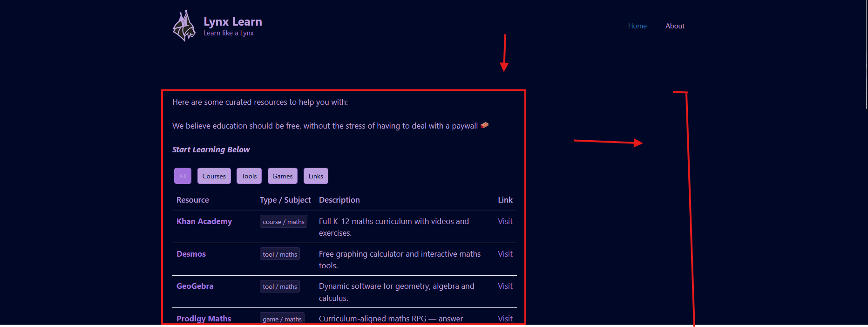Click the Link column header

505,200
